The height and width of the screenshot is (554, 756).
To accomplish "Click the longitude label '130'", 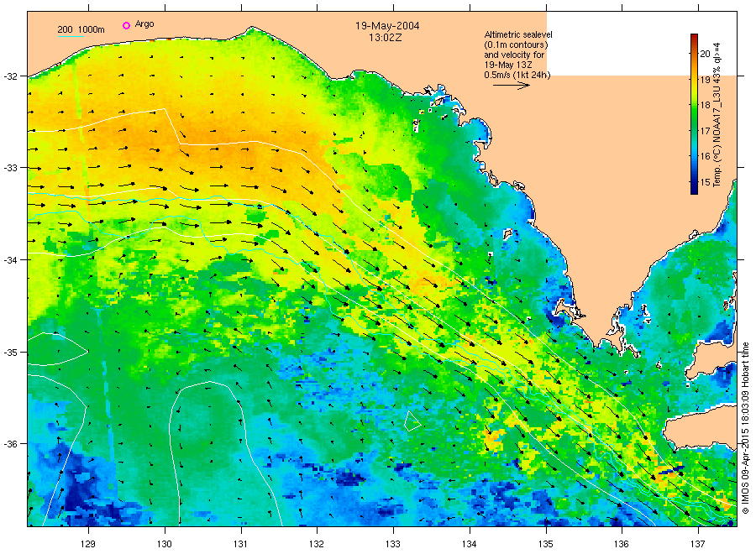I will click(x=165, y=545).
